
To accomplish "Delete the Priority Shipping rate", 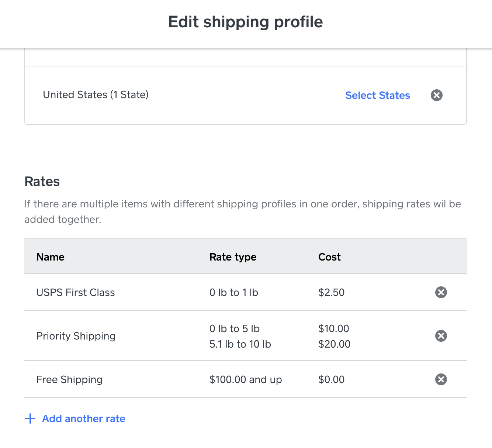I will [441, 336].
